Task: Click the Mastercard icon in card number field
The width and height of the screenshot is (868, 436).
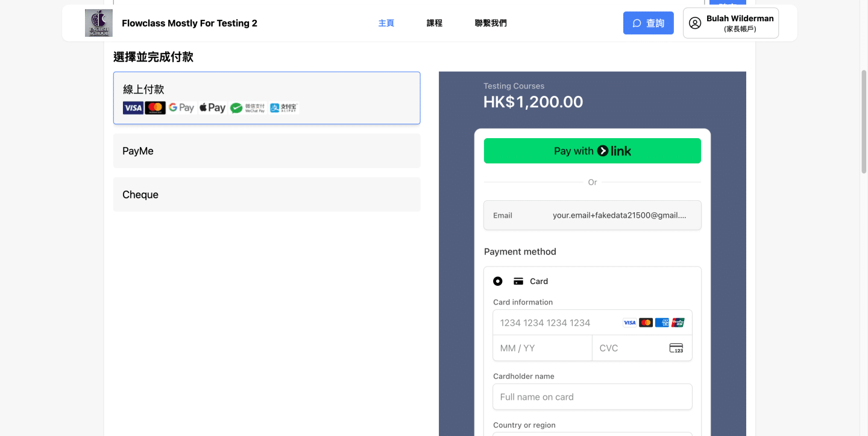Action: [646, 323]
